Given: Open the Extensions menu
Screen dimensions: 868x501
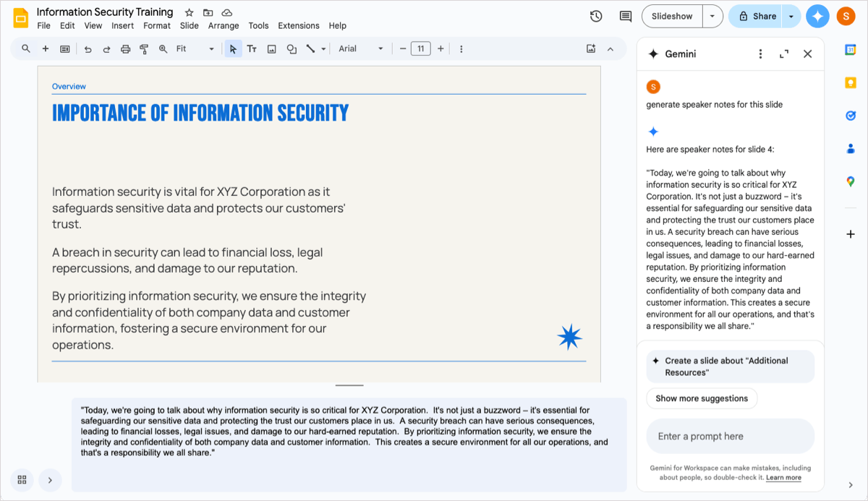Looking at the screenshot, I should [x=299, y=25].
